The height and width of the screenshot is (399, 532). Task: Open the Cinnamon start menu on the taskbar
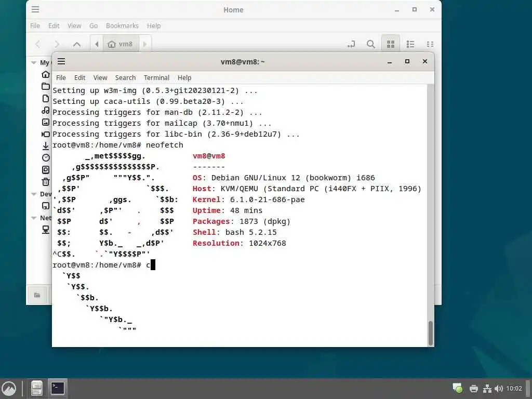9,389
